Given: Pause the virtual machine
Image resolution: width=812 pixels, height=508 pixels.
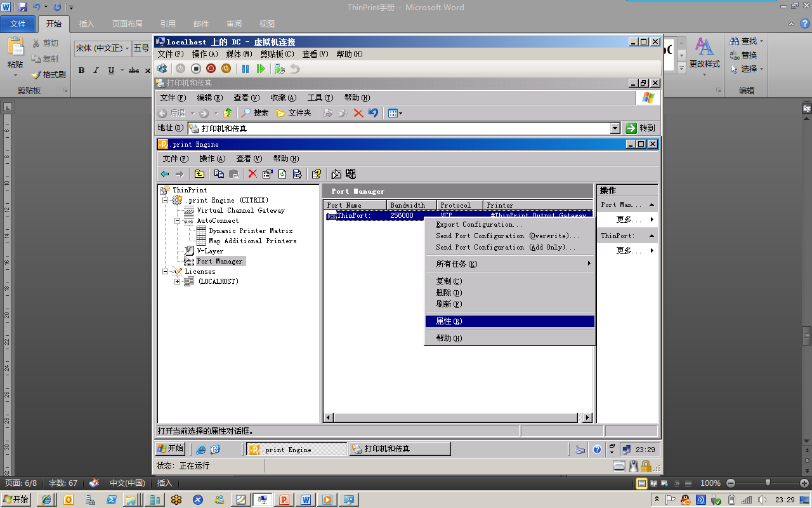Looking at the screenshot, I should click(246, 69).
